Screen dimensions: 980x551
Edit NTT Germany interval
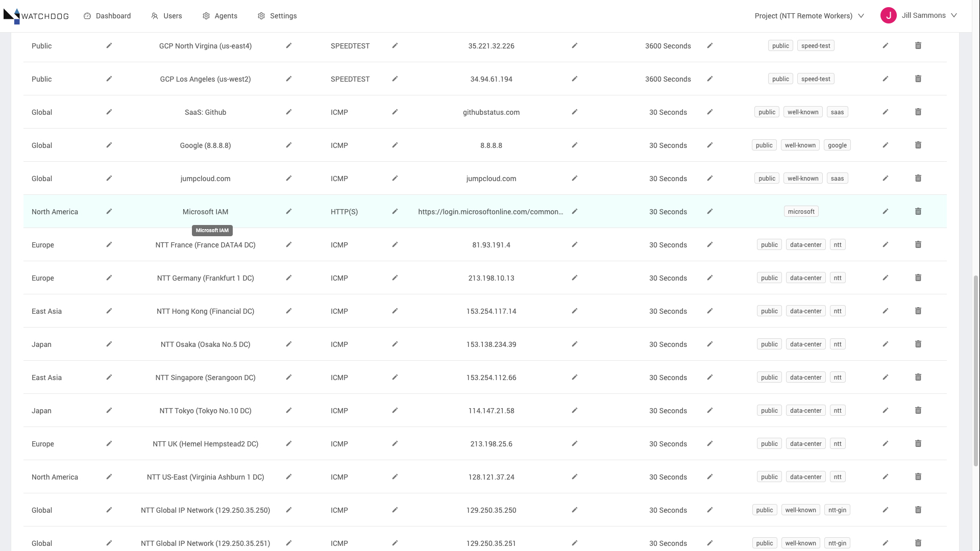(710, 278)
